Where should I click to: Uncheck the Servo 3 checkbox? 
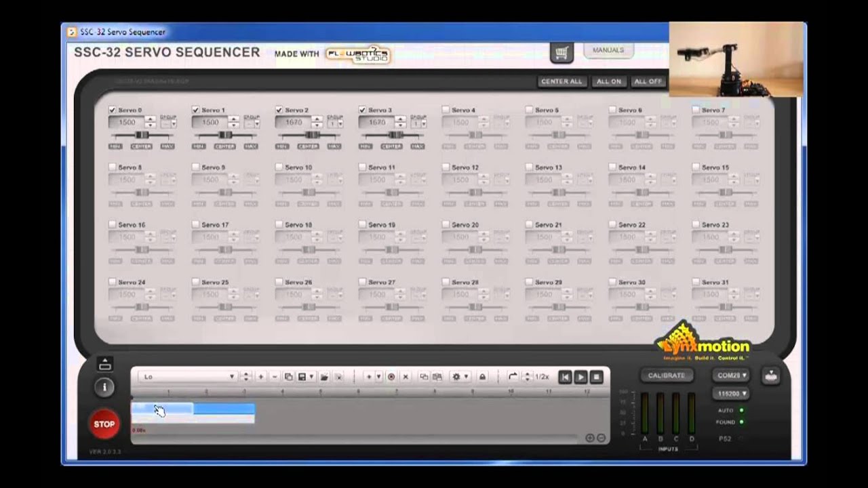(x=362, y=110)
